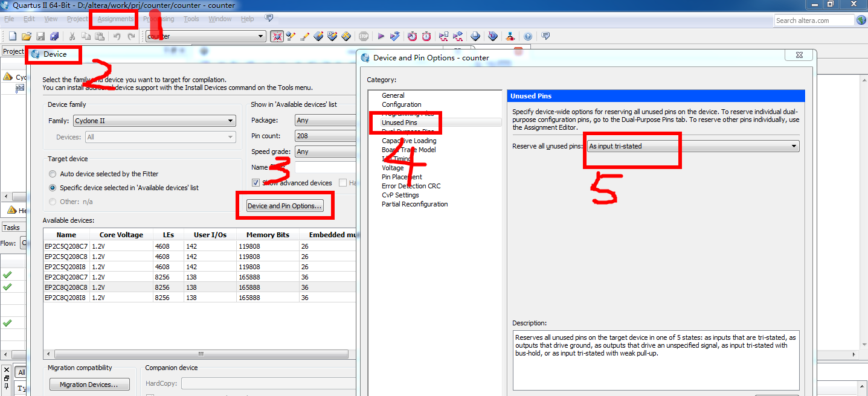The image size is (868, 396).
Task: Click the highlighted icon right of project combo box
Action: [277, 36]
